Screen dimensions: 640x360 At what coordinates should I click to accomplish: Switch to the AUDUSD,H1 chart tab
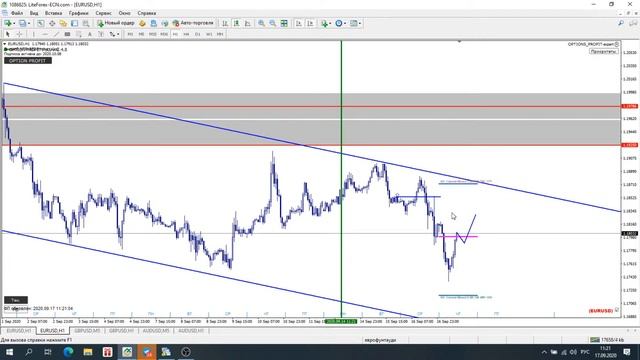point(191,331)
